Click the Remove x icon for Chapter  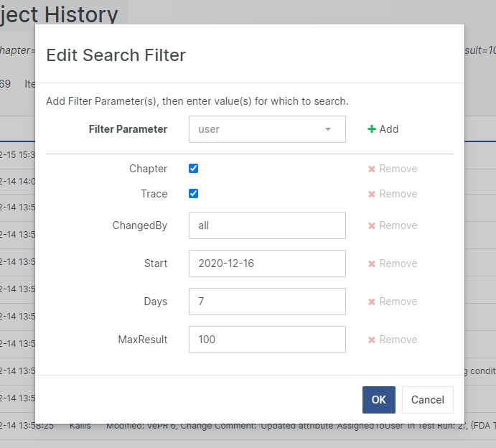[x=372, y=169]
